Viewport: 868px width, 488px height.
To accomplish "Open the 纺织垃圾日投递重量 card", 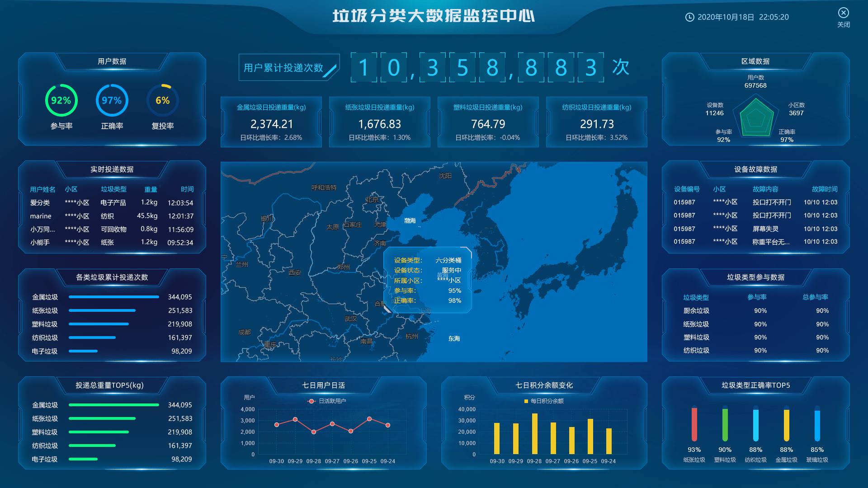I will [597, 122].
